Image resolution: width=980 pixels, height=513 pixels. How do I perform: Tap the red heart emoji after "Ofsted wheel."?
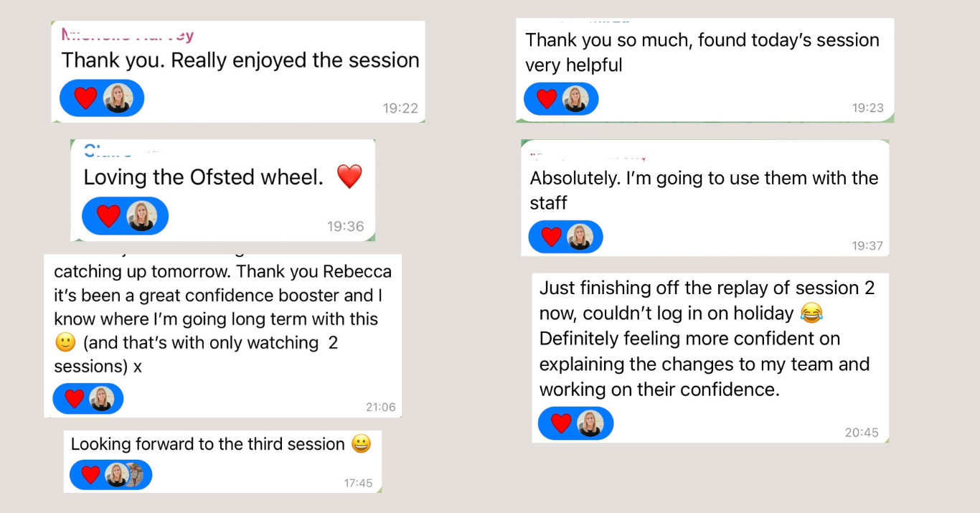349,177
